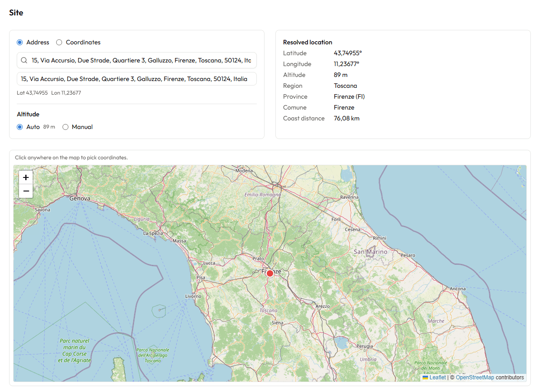Click Prato label on the map
This screenshot has width=539, height=392.
(258, 259)
